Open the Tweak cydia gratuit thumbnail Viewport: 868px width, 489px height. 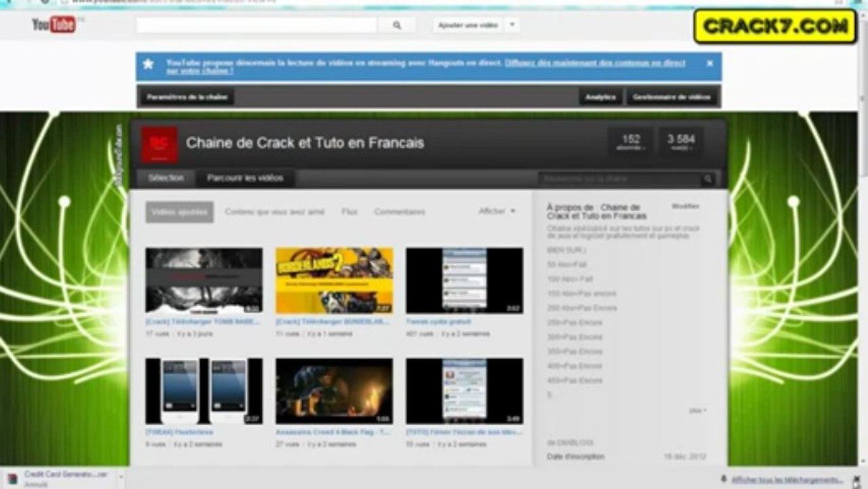point(464,280)
